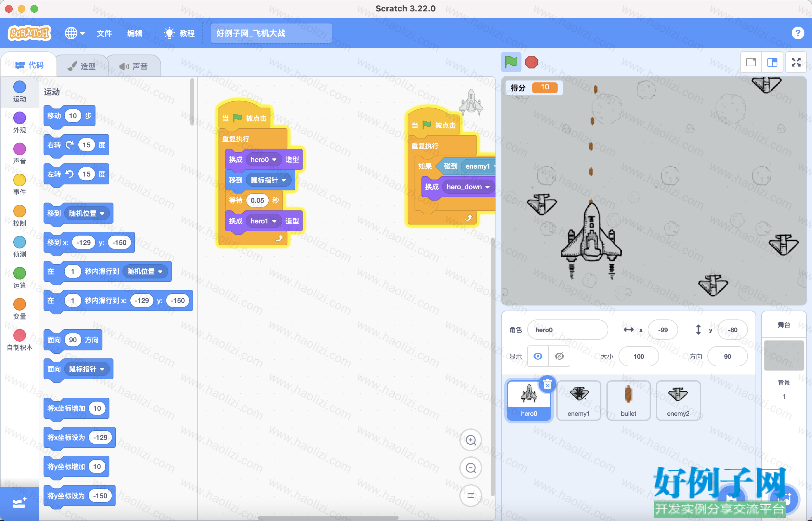Click the green flag to start the project

[511, 62]
